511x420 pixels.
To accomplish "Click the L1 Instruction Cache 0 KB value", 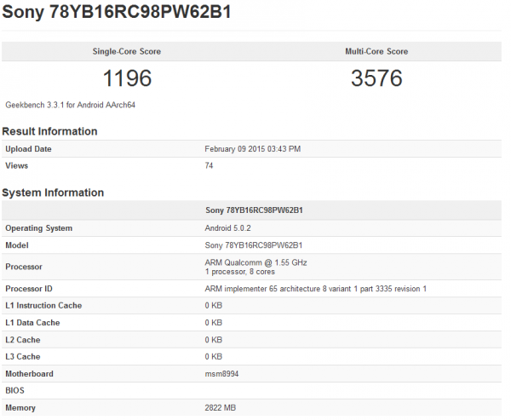I will pyautogui.click(x=214, y=306).
